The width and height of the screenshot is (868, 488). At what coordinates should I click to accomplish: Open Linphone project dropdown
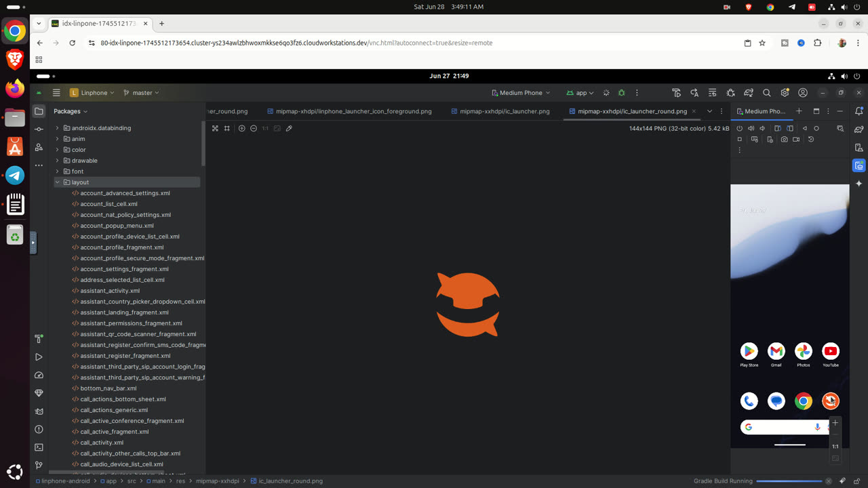pos(92,93)
